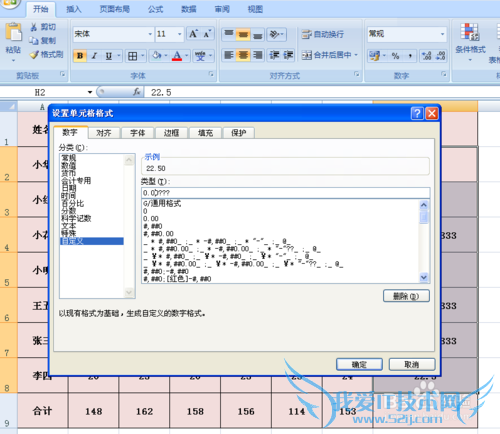Open the font name dropdown (宋体)
Screen dimensions: 500x434
(x=150, y=34)
